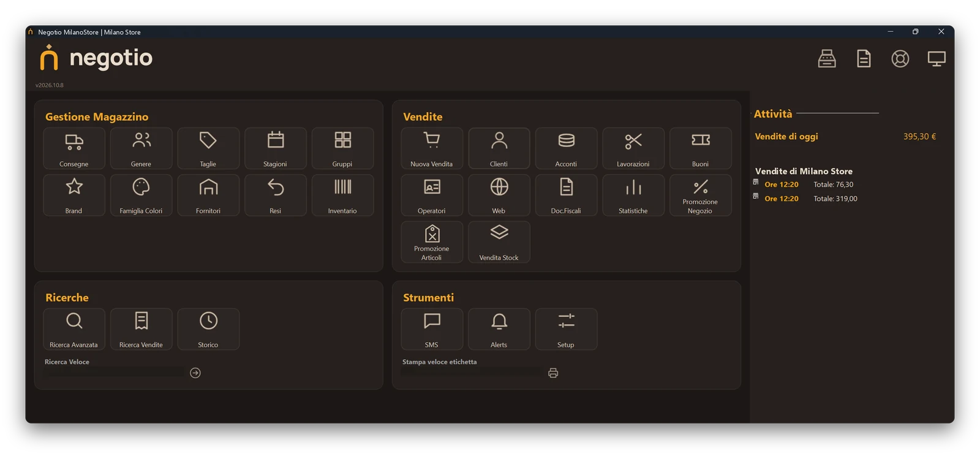Open the Acconti coins tile
The height and width of the screenshot is (456, 980).
click(x=566, y=148)
